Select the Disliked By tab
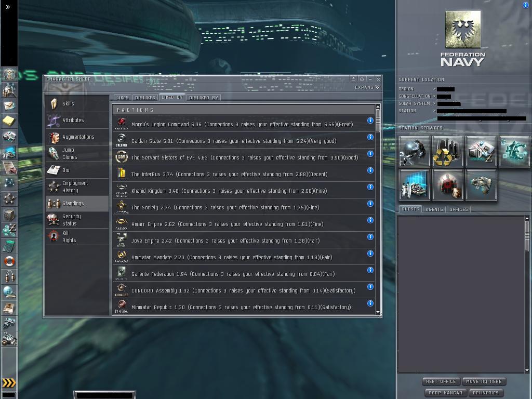Image resolution: width=532 pixels, height=399 pixels. (x=204, y=97)
